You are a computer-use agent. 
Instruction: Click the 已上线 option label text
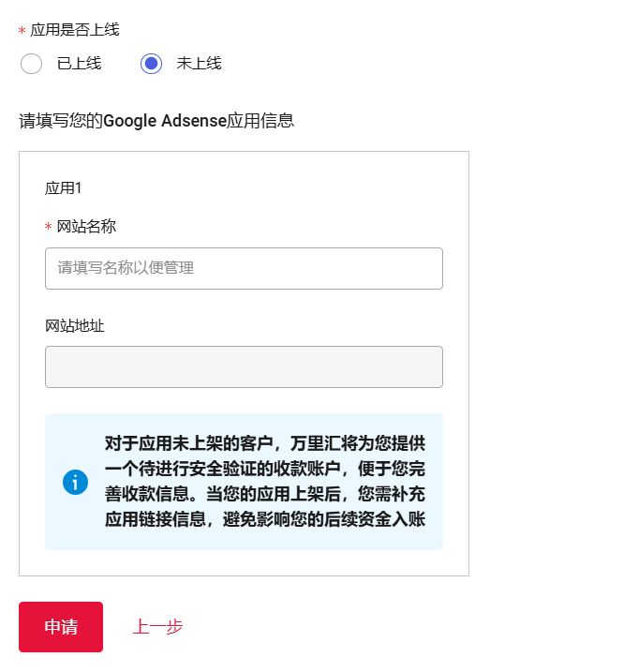pos(79,64)
